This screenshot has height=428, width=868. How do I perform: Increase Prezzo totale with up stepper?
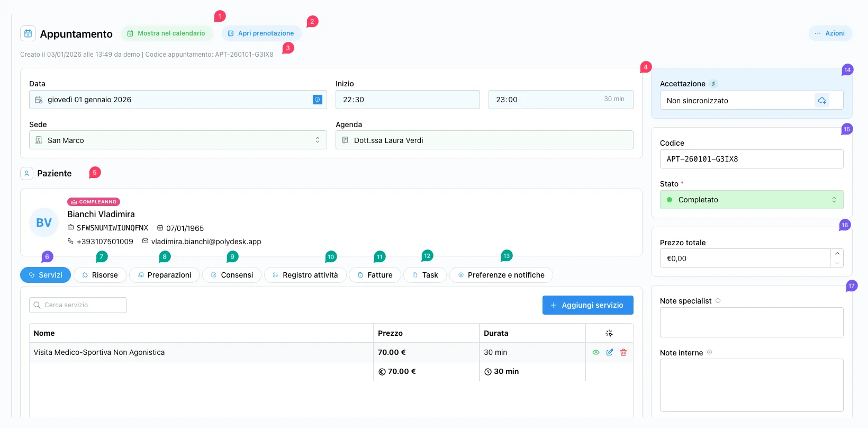(837, 254)
